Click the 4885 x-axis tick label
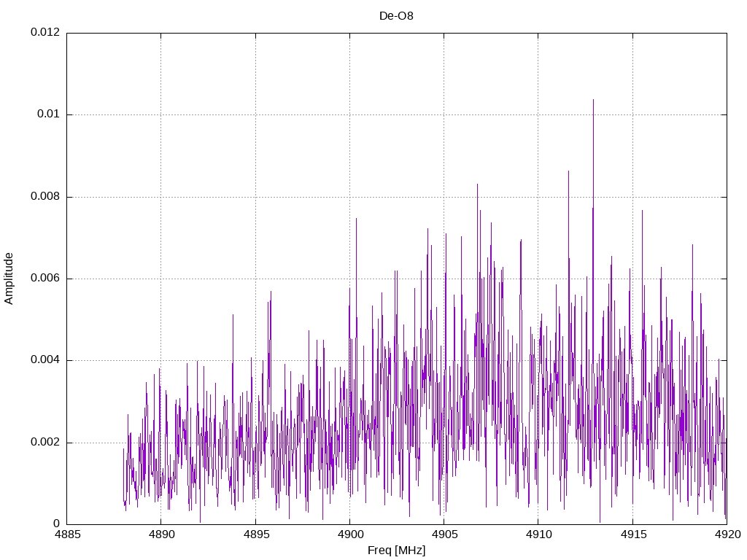The width and height of the screenshot is (747, 560). pos(67,534)
